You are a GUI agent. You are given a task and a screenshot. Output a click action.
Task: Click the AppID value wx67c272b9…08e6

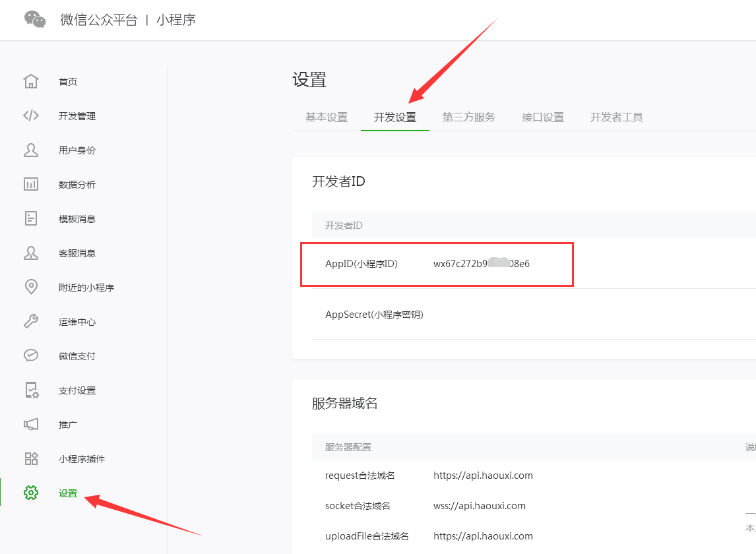(x=481, y=264)
